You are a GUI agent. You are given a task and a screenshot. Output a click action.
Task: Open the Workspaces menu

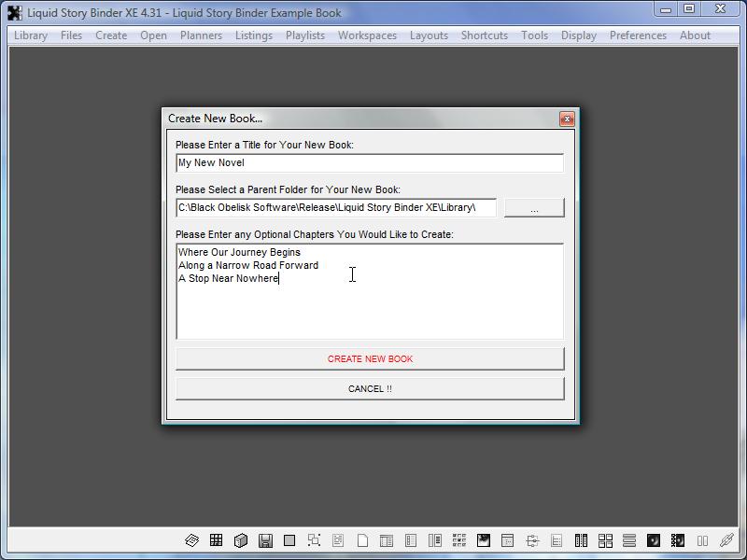pos(367,35)
